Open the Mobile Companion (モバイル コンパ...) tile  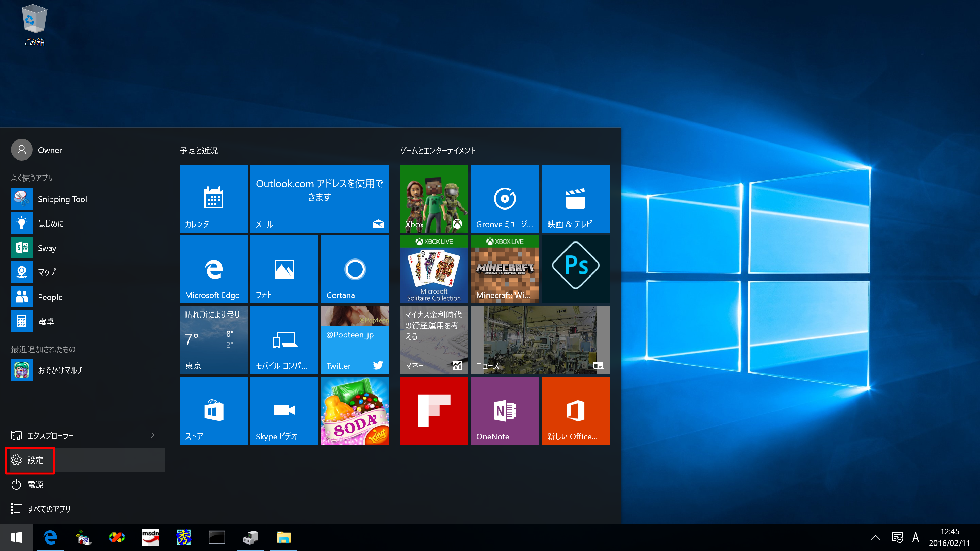point(284,340)
